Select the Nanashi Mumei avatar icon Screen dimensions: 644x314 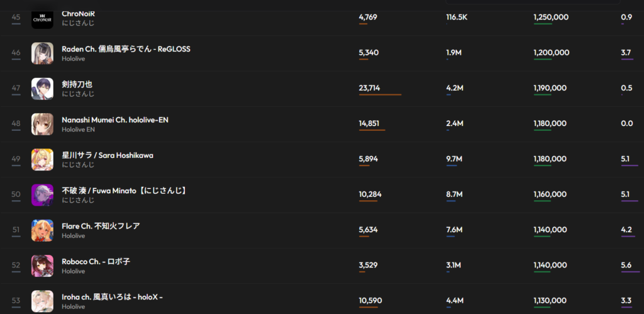pos(42,124)
